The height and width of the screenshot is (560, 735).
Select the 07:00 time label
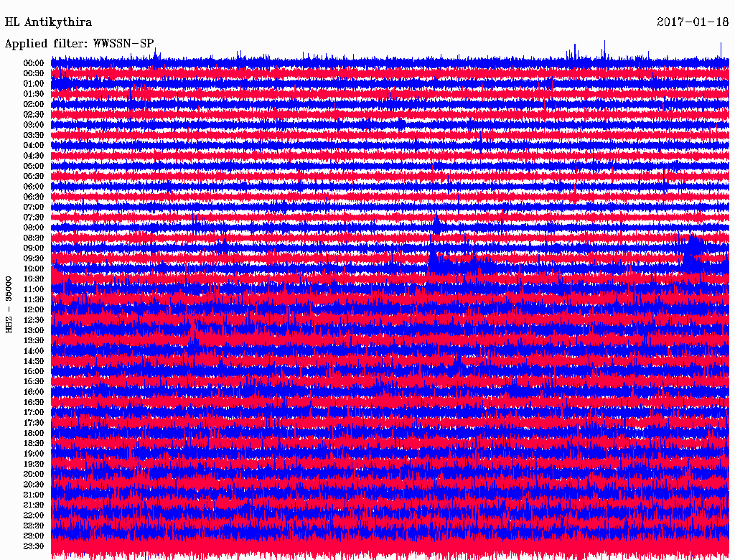(x=34, y=207)
